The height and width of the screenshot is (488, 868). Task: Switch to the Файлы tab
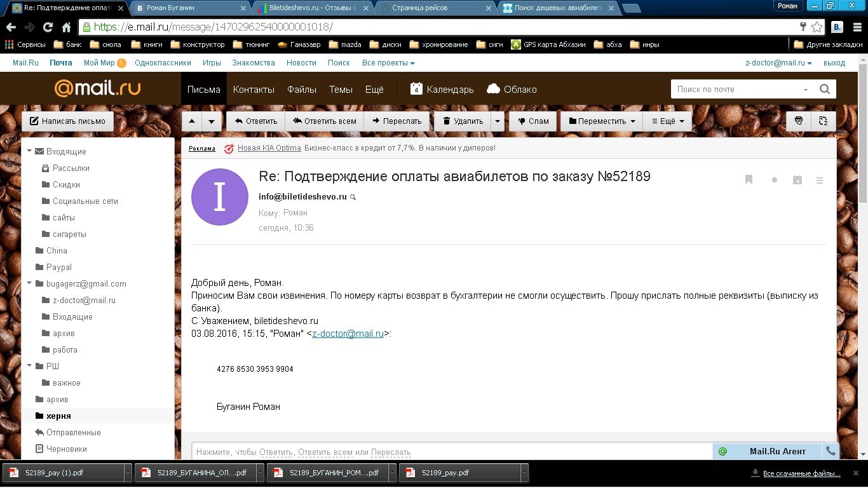coord(302,90)
